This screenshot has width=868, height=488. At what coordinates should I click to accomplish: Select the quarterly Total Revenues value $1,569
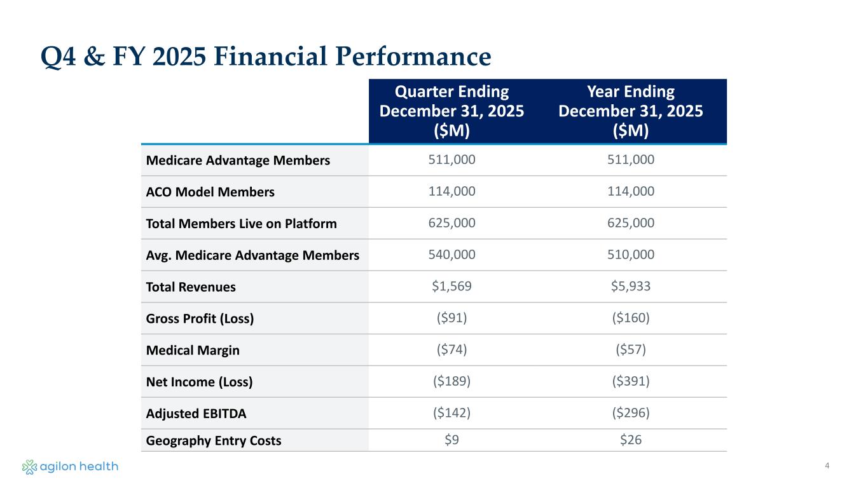451,287
